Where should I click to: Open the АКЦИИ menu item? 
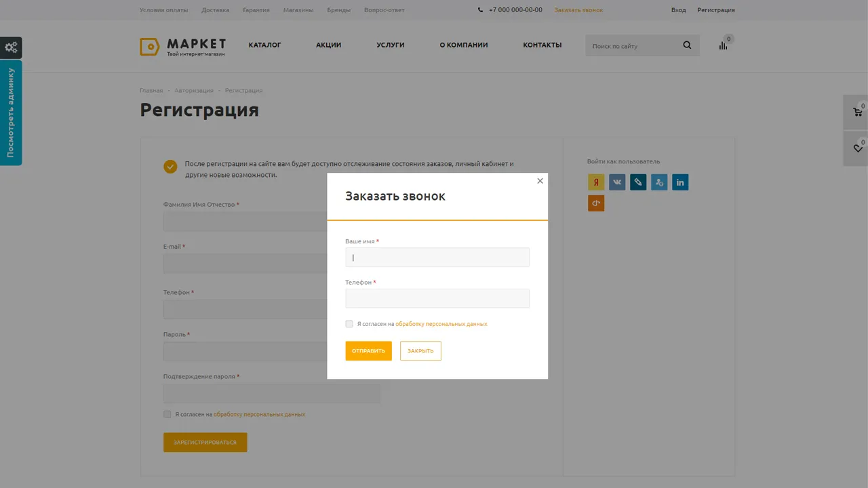328,45
